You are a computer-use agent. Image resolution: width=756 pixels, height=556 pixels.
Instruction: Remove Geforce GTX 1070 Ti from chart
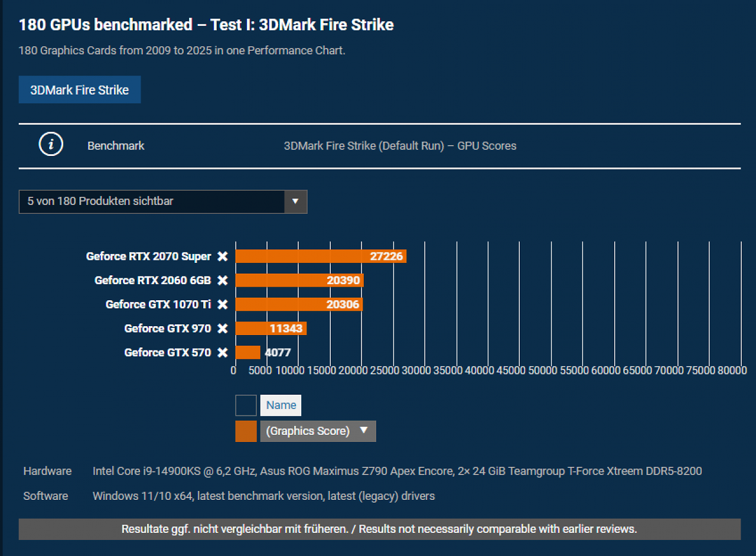click(x=222, y=304)
